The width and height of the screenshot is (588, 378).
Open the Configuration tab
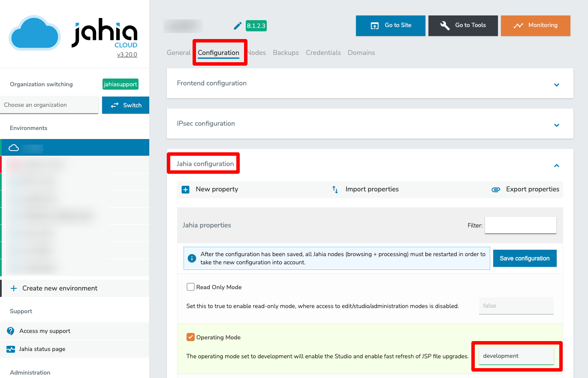coord(218,53)
